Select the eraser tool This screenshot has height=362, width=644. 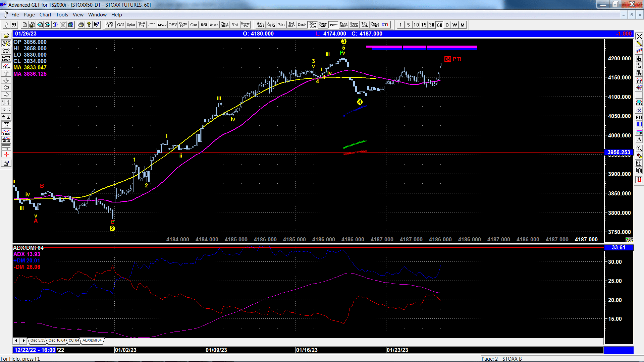coord(639,156)
